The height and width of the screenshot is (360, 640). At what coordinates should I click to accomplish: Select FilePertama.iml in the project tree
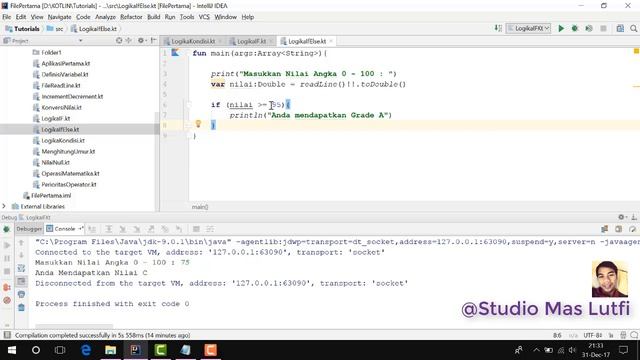click(x=47, y=196)
